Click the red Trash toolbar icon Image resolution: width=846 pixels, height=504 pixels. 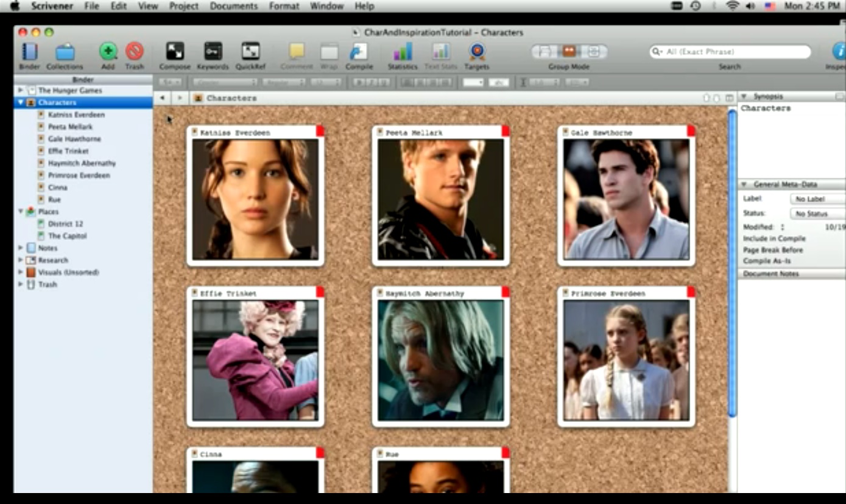point(135,51)
